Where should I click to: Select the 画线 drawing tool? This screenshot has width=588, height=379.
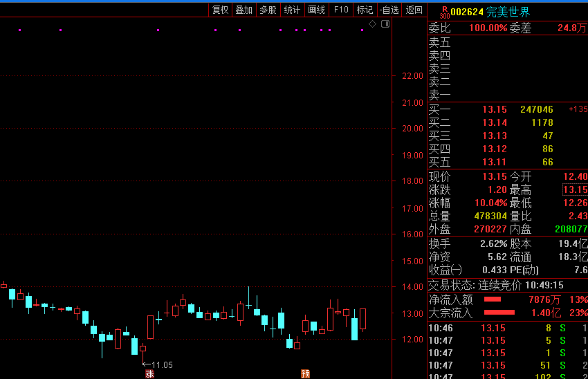[316, 10]
